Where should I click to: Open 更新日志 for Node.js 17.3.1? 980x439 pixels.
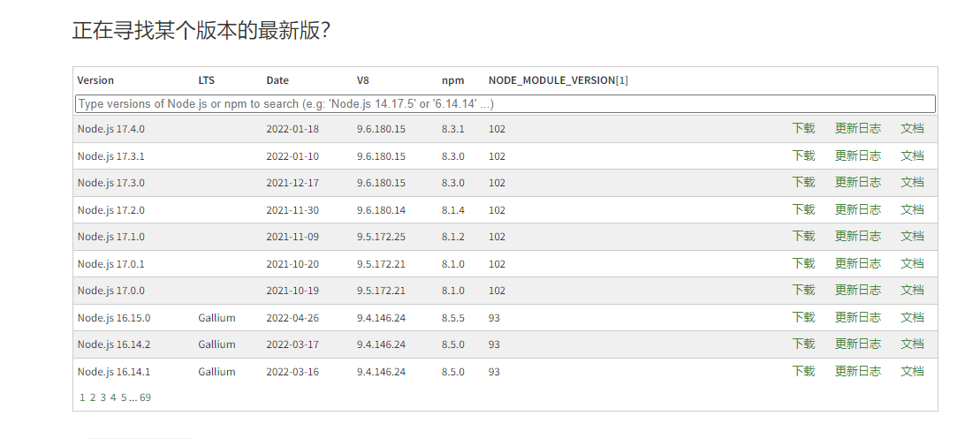(x=857, y=155)
